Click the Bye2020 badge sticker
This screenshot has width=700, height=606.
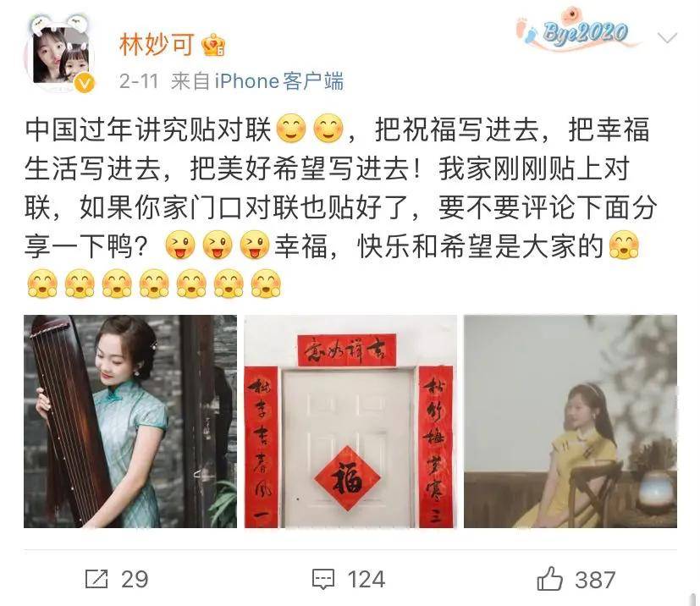581,31
